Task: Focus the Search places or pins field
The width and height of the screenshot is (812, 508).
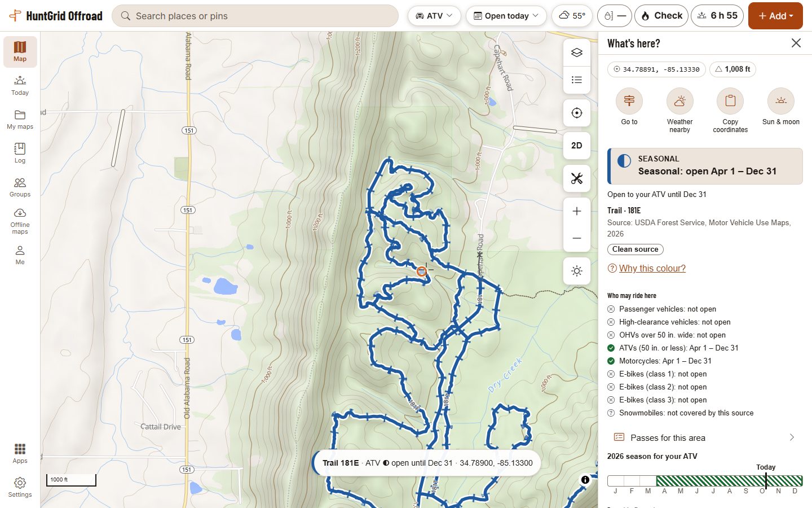Action: click(x=255, y=16)
